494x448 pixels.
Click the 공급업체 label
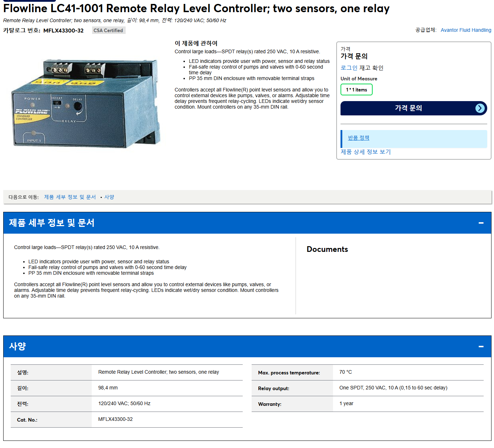[426, 30]
